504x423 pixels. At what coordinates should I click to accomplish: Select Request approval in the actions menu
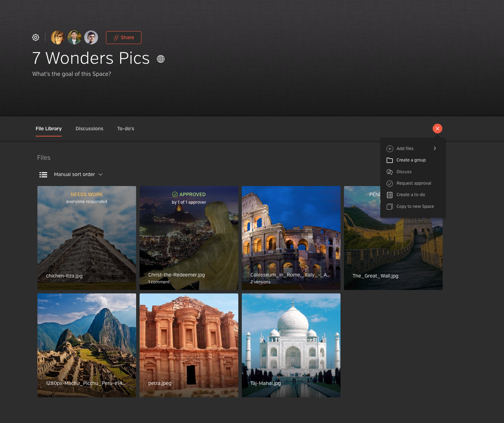pyautogui.click(x=412, y=183)
